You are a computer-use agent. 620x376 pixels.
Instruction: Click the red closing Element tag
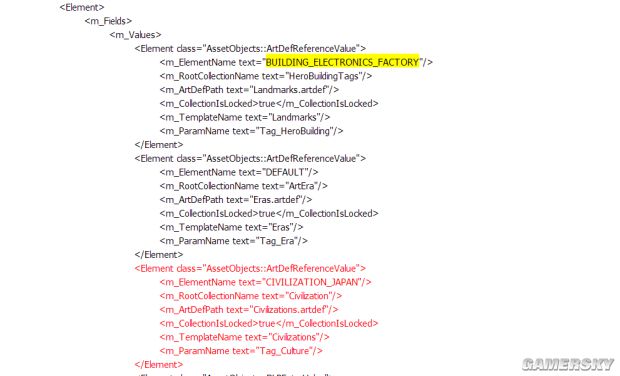click(x=159, y=365)
